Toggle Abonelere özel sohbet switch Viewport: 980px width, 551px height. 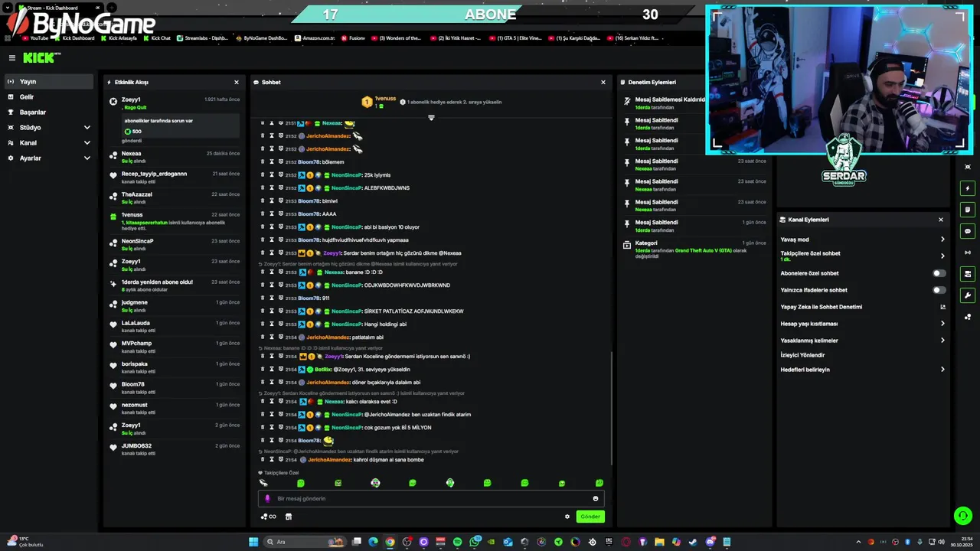939,273
